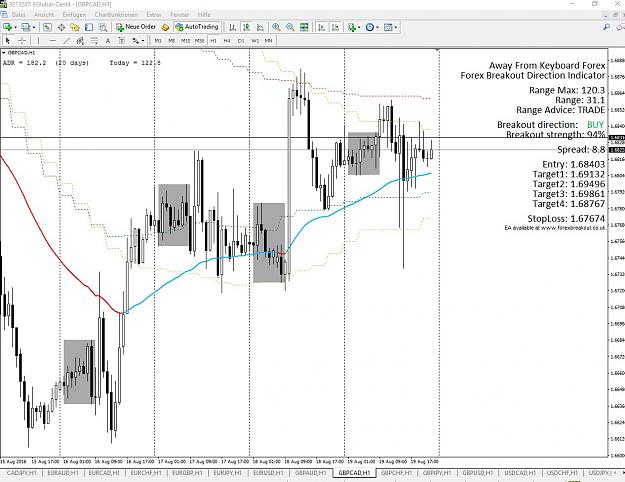Open the Profiles icon in toolbar

point(26,27)
